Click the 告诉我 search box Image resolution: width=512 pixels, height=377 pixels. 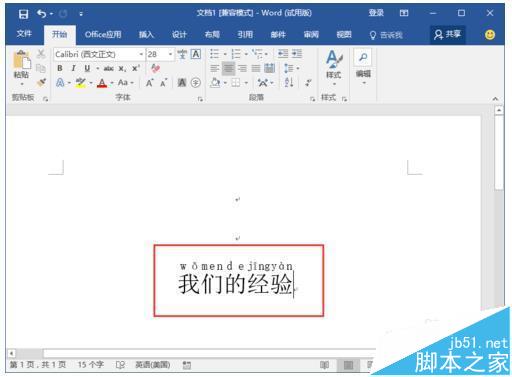coord(386,35)
